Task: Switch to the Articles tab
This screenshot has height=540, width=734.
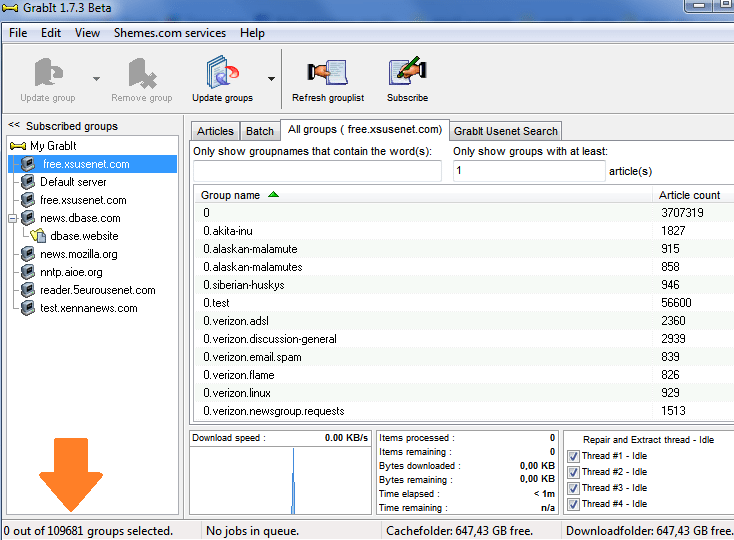Action: tap(215, 131)
